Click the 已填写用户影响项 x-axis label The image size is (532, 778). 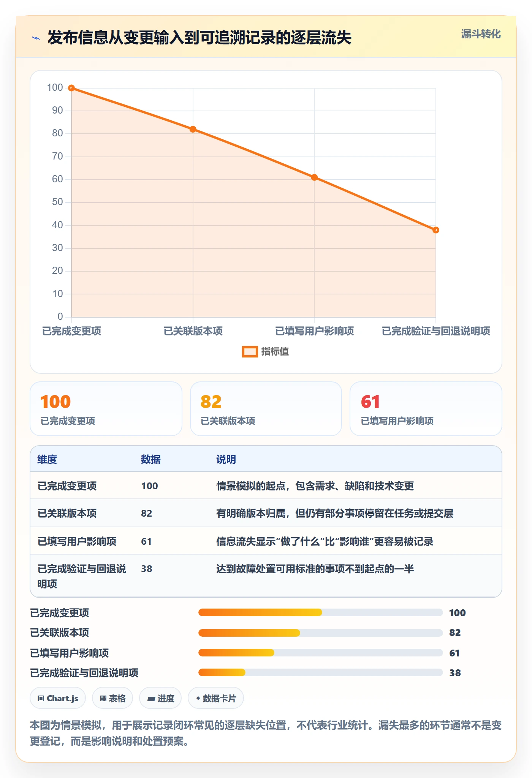(x=314, y=331)
